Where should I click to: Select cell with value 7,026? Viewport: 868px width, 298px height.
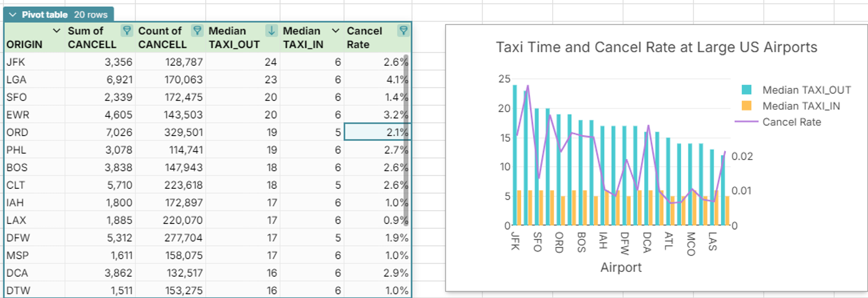(100, 132)
